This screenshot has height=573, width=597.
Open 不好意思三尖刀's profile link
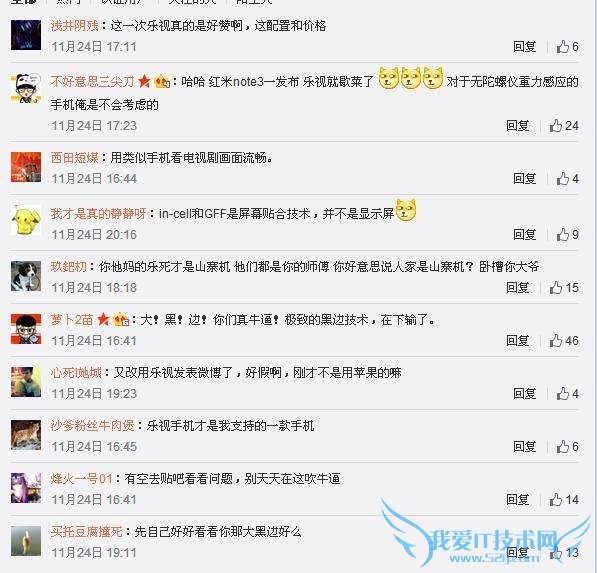(x=92, y=81)
